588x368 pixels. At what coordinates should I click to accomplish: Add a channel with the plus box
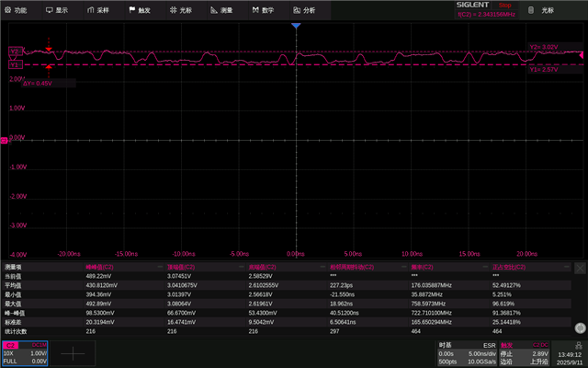tap(73, 353)
